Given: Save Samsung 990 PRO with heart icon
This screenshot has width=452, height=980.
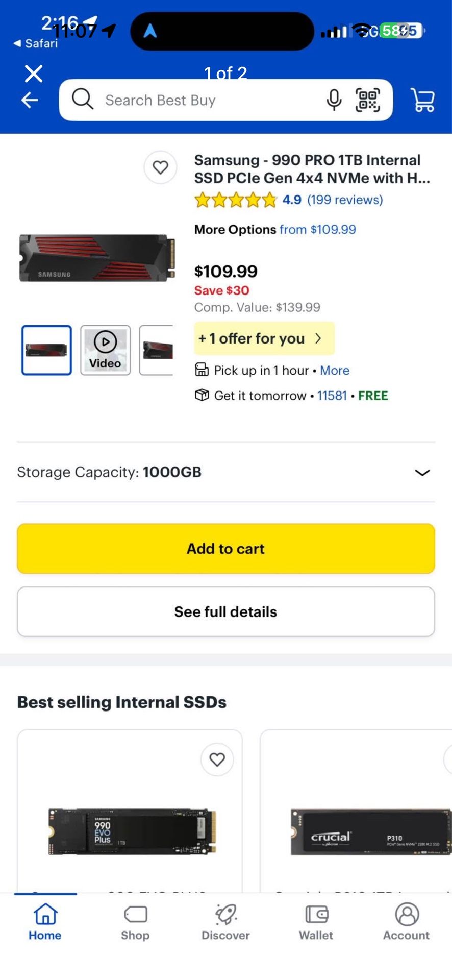Looking at the screenshot, I should pyautogui.click(x=160, y=167).
